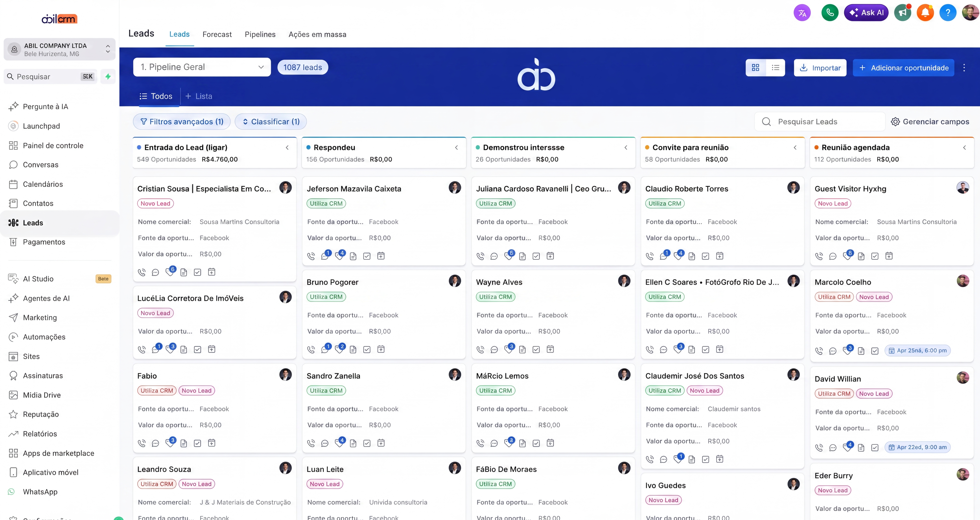The height and width of the screenshot is (520, 980).
Task: Open Pagamentos in the sidebar
Action: (44, 242)
